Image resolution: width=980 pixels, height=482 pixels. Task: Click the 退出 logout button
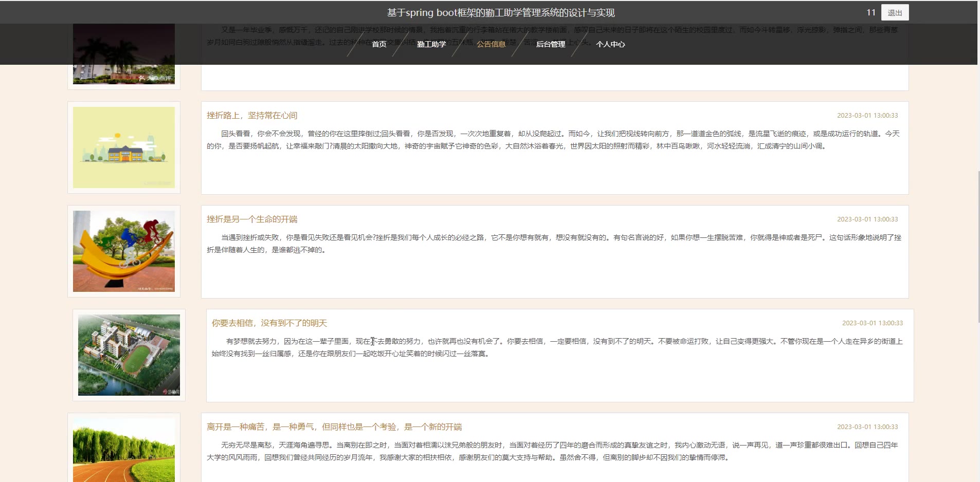[895, 13]
